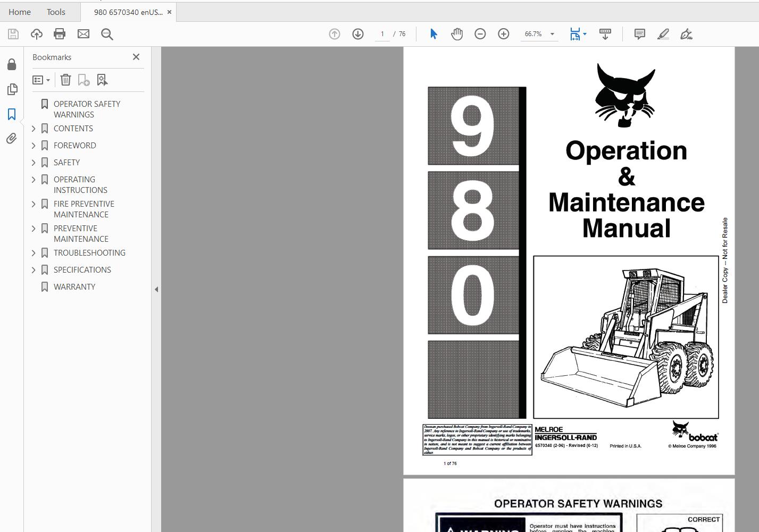Expand the OPERATING INSTRUCTIONS bookmark
The image size is (759, 532).
click(x=34, y=180)
